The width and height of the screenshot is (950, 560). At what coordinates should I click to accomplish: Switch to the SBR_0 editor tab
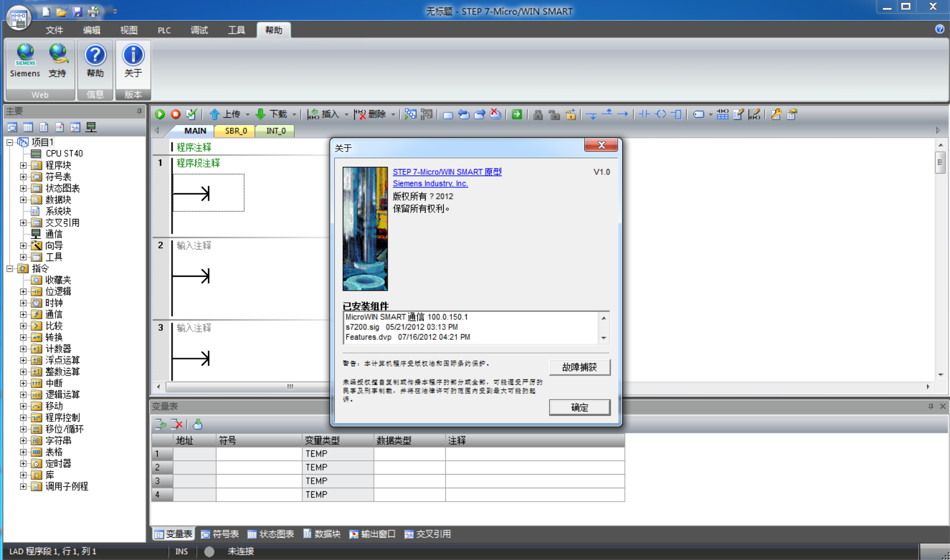(x=236, y=131)
